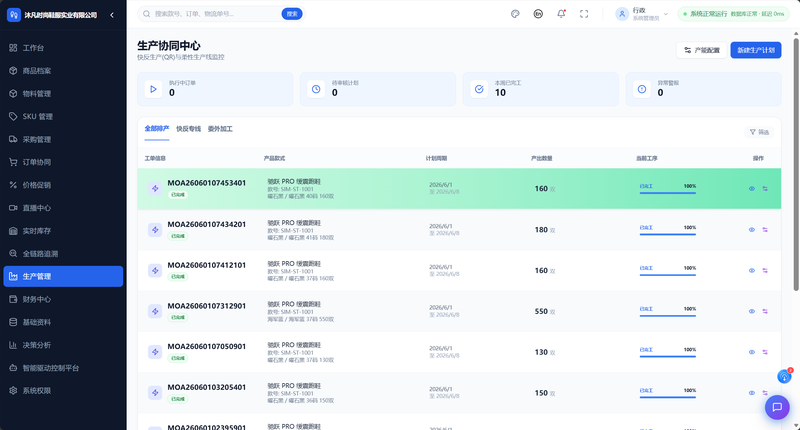Open SKU 管理 from sidebar

point(63,116)
